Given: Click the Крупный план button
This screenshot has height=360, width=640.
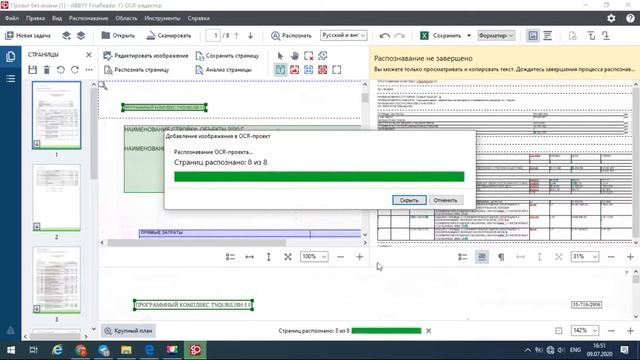Looking at the screenshot, I should (x=128, y=331).
